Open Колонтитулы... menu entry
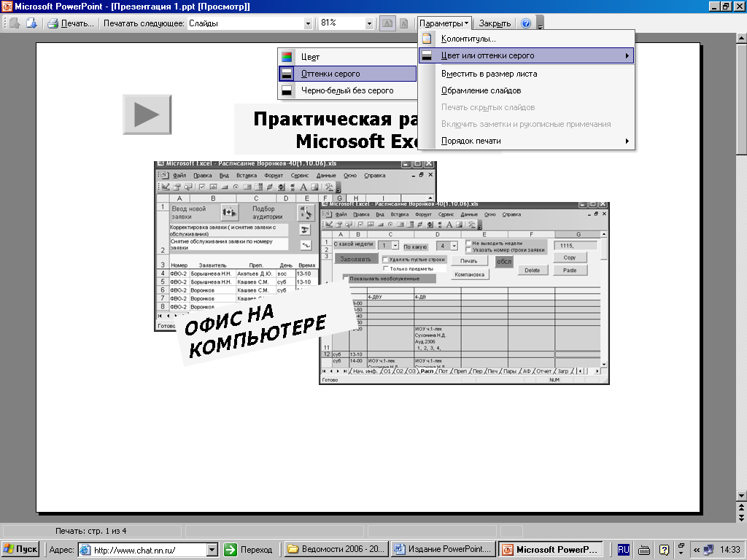 (527, 39)
